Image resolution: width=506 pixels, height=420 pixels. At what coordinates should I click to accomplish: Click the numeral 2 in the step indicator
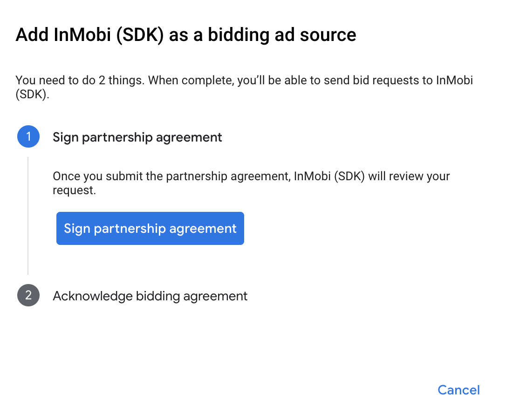28,296
